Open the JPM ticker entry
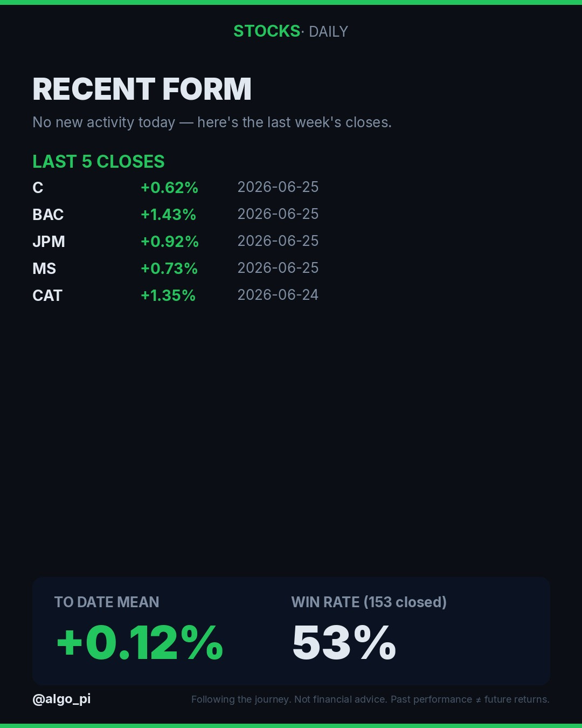Image resolution: width=582 pixels, height=728 pixels. click(x=48, y=242)
